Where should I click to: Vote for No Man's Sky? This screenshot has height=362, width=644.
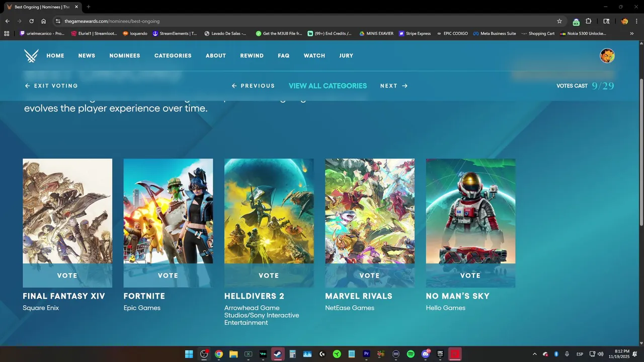point(470,276)
